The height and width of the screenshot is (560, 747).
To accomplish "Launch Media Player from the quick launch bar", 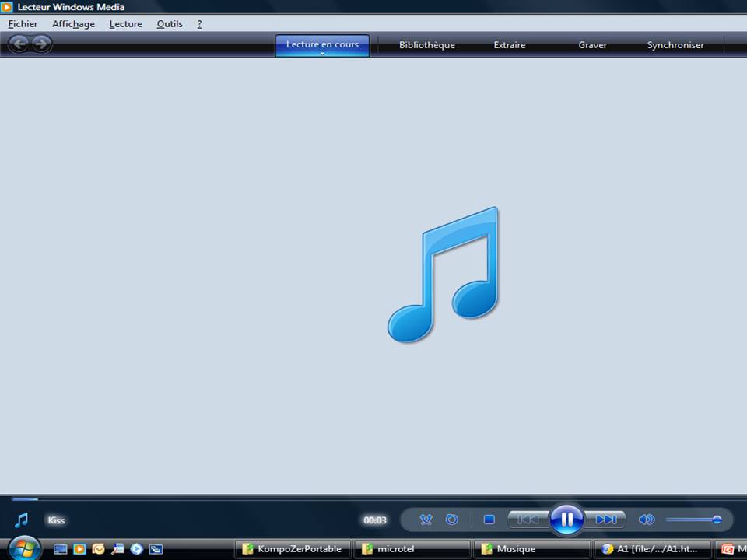I will click(x=79, y=549).
